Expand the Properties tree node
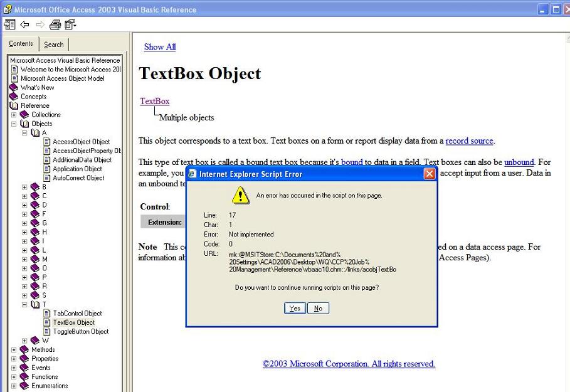The width and height of the screenshot is (570, 392). (x=14, y=359)
